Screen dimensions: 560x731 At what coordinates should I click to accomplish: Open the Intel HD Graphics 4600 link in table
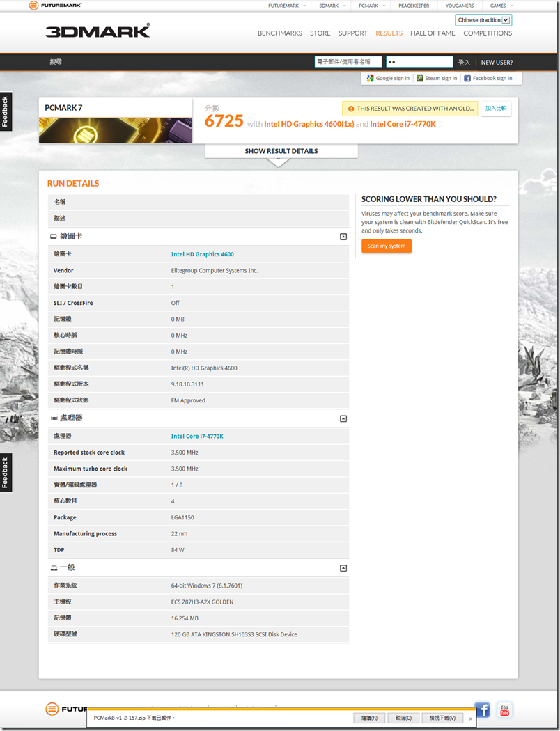pos(203,254)
